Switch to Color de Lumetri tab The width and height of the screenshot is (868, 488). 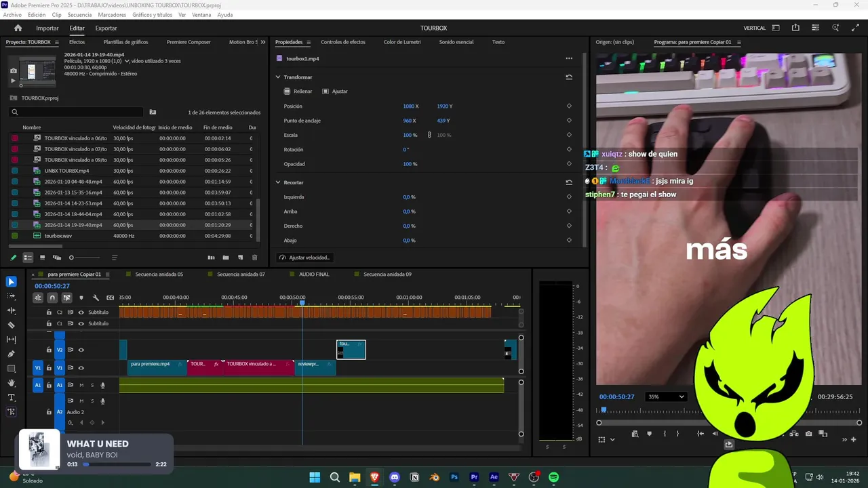click(402, 42)
